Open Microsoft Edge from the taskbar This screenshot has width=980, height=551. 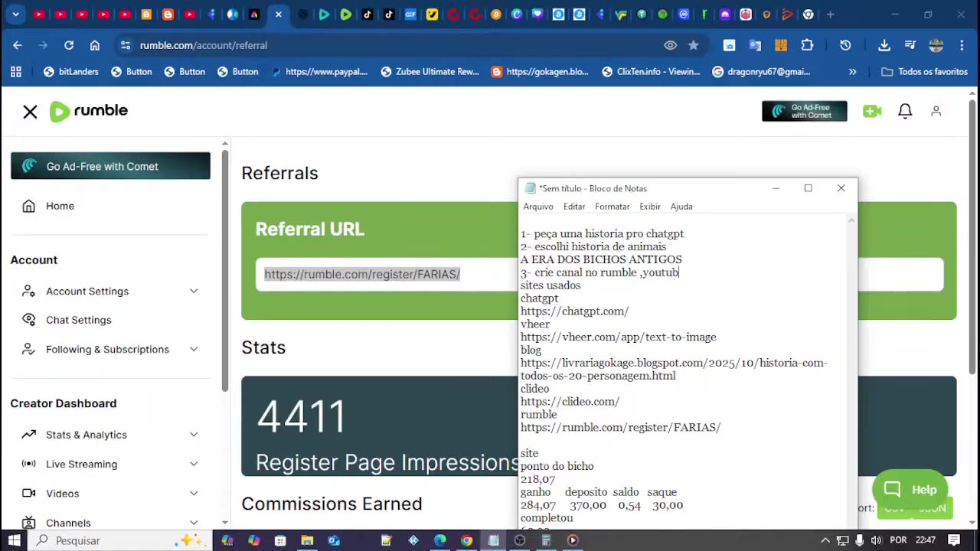440,540
